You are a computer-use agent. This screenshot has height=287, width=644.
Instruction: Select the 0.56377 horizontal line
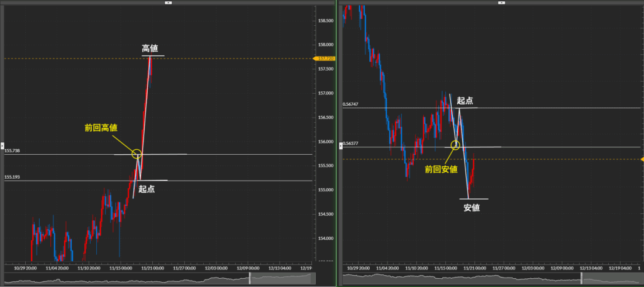point(390,147)
